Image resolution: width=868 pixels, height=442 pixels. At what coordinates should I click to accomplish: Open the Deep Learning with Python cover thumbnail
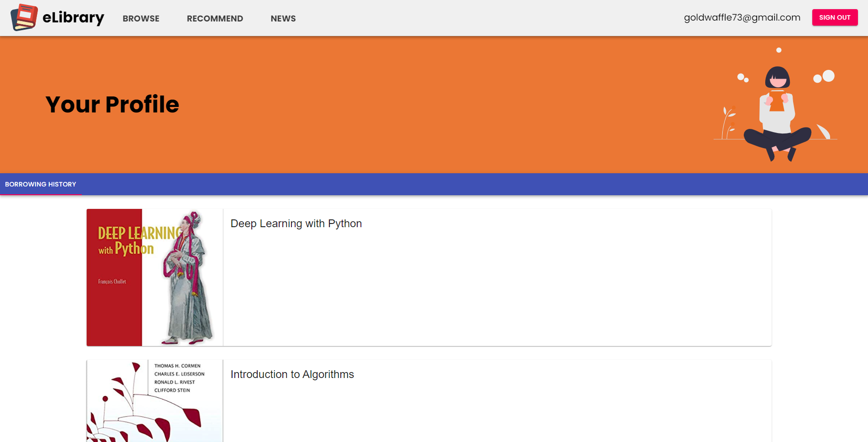[155, 277]
